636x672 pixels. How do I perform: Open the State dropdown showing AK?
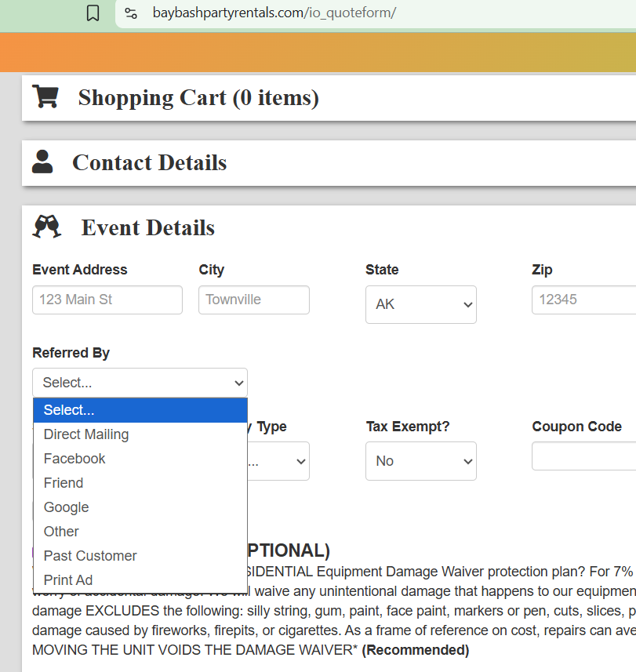420,304
